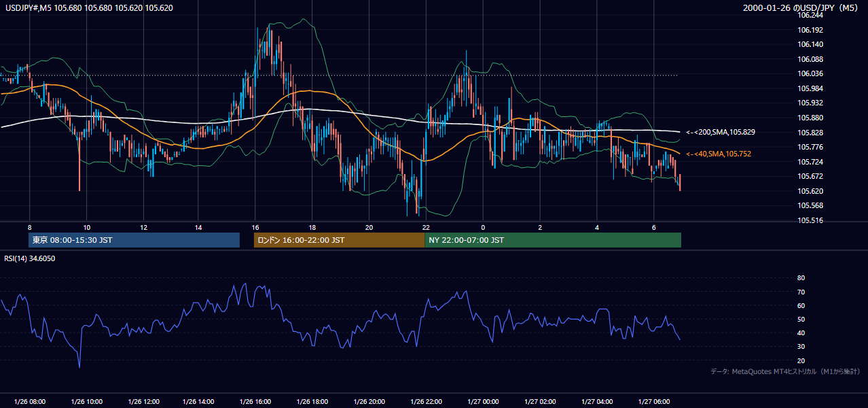The image size is (868, 408).
Task: Click the 1/26 14:00 date label
Action: [200, 402]
